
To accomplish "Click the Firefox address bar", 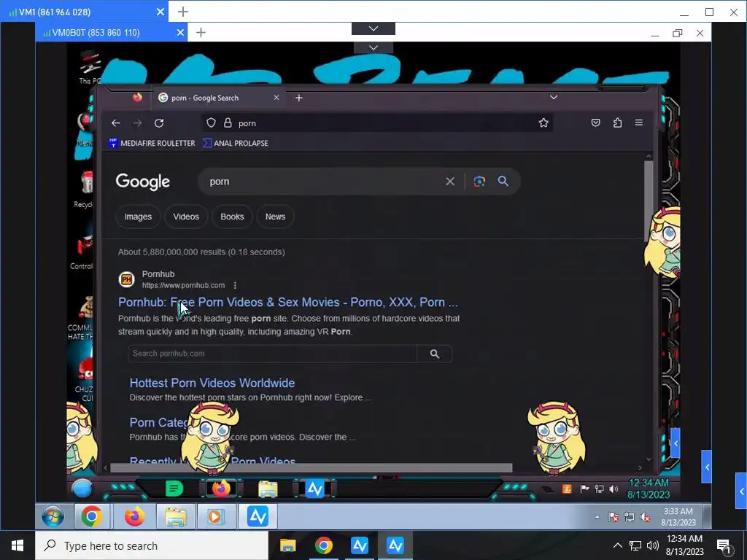I will pos(376,122).
